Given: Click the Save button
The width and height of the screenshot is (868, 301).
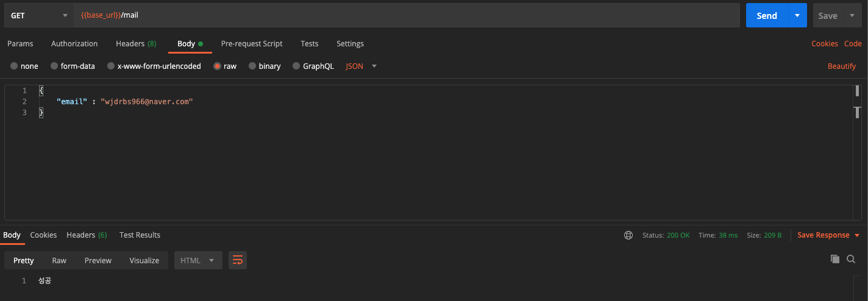Looking at the screenshot, I should [x=828, y=15].
